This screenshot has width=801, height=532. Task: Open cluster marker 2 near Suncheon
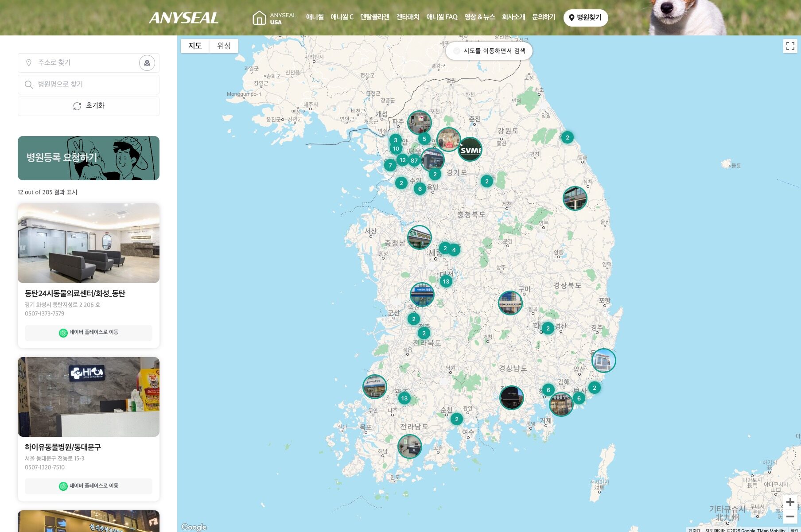pyautogui.click(x=456, y=419)
